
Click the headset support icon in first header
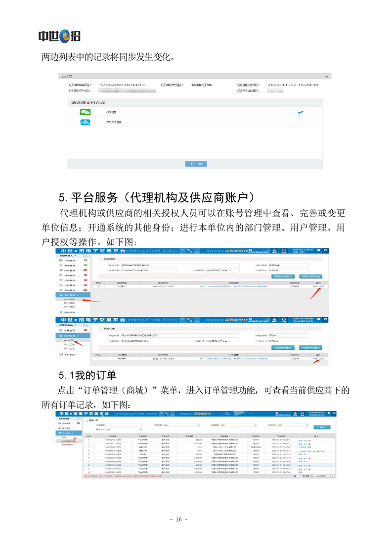click(284, 250)
